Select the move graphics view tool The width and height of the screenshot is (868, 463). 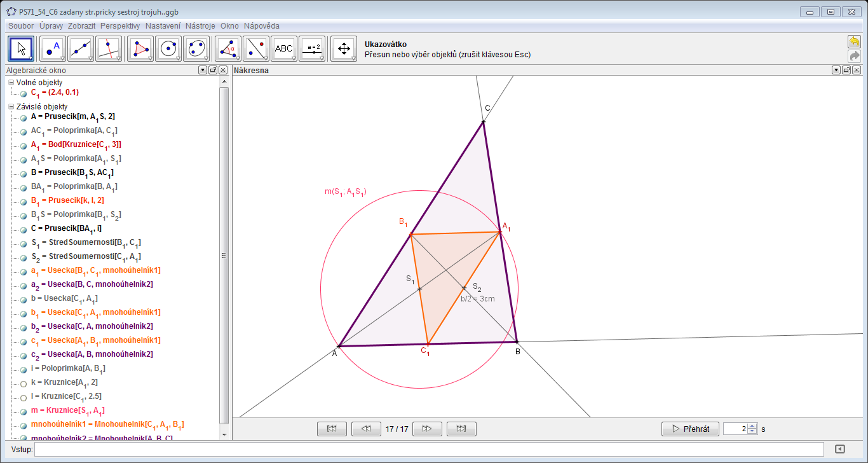tap(344, 48)
